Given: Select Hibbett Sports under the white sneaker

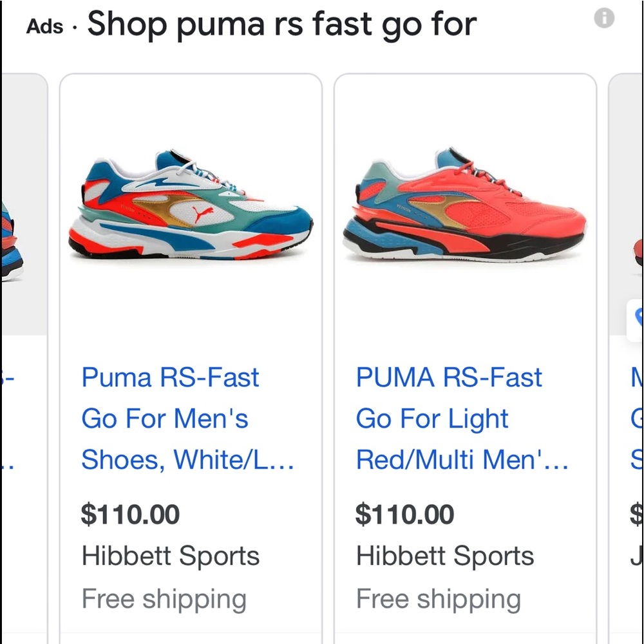Looking at the screenshot, I should (x=170, y=555).
